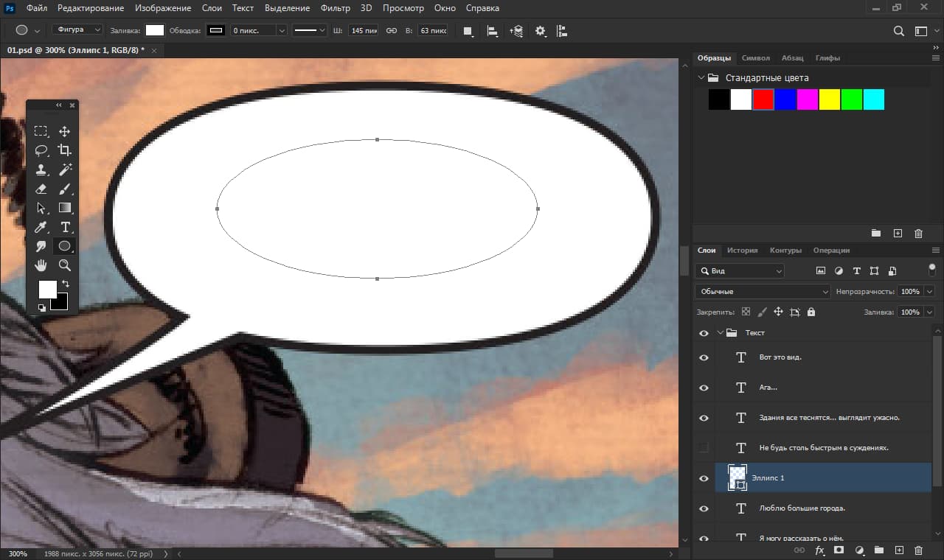This screenshot has height=560, width=944.
Task: Show the layer Не будь столь быстрым
Action: coord(703,447)
